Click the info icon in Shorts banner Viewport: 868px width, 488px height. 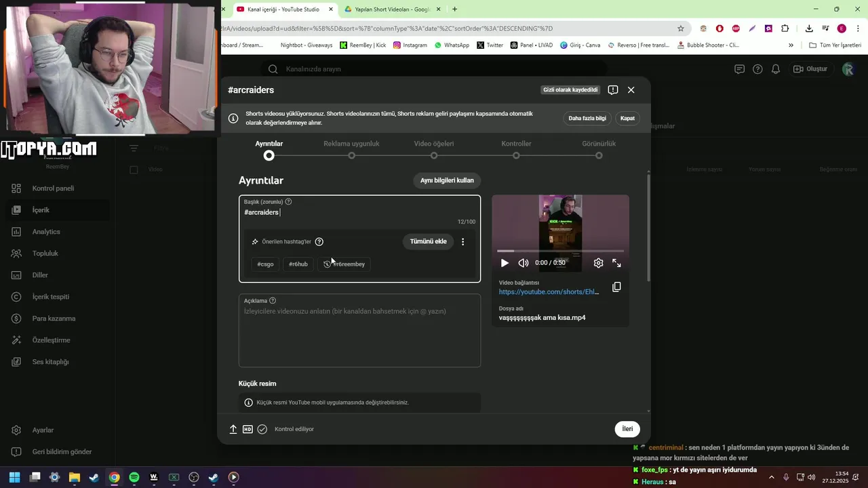click(x=233, y=118)
